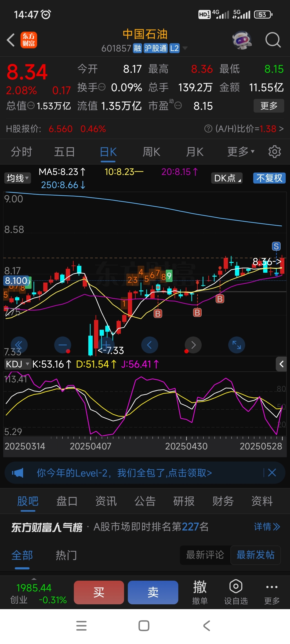Open the DK点 dropdown
The width and height of the screenshot is (290, 644).
click(x=227, y=178)
